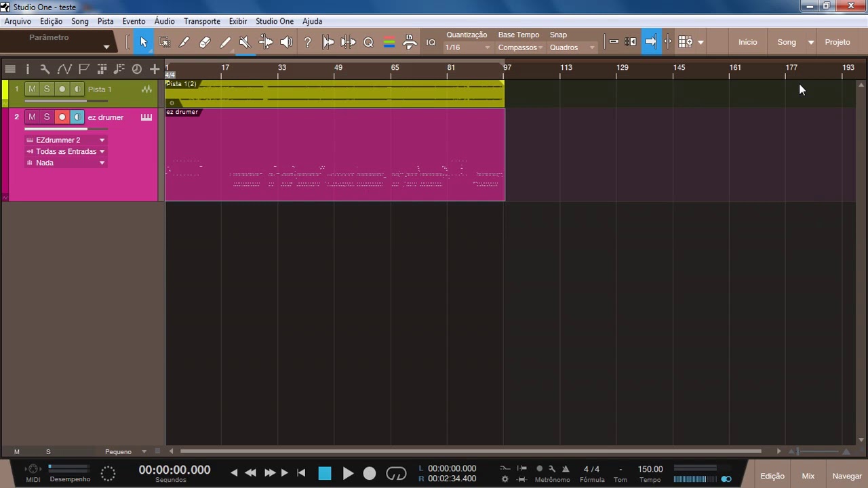
Task: Solo the ez drumer track
Action: click(x=47, y=117)
